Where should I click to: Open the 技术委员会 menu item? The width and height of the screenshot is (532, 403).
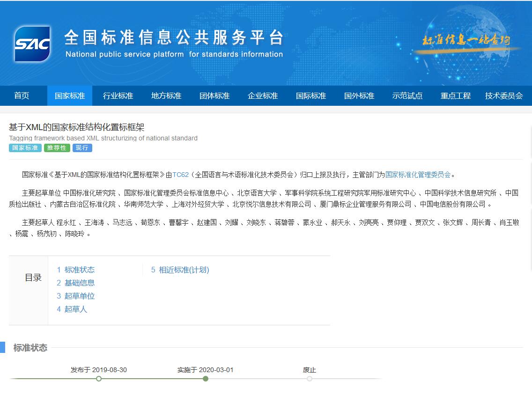(x=504, y=95)
